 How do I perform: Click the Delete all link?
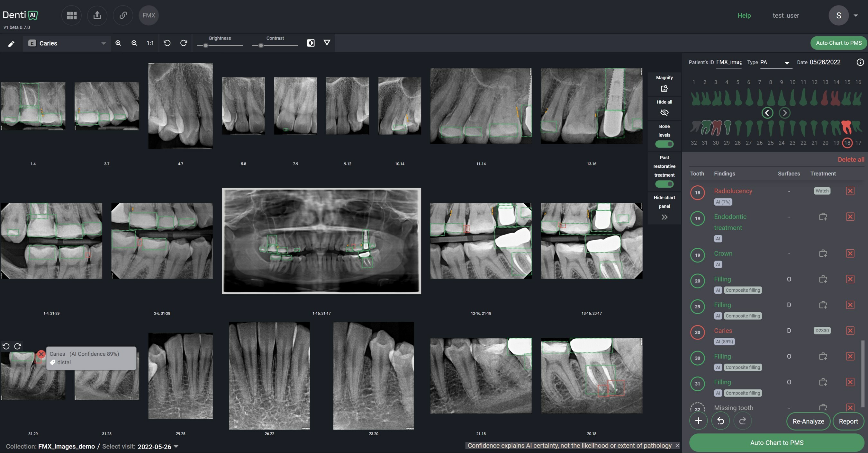(x=851, y=159)
